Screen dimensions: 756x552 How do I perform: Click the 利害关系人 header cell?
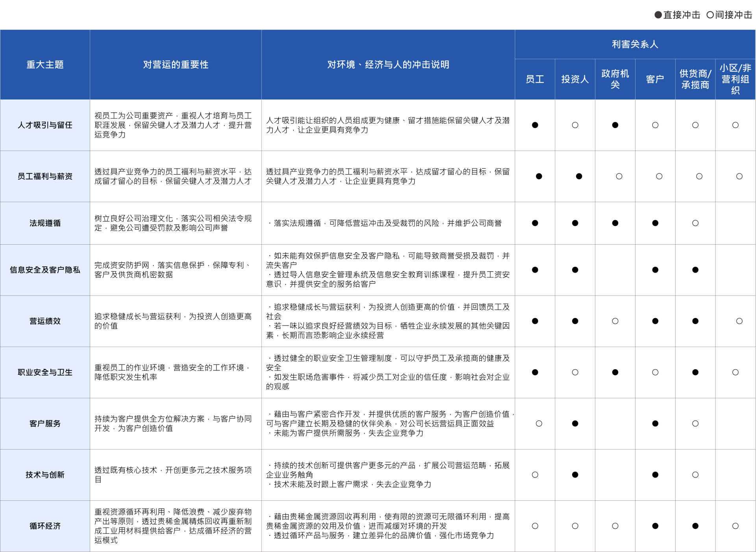tap(635, 44)
